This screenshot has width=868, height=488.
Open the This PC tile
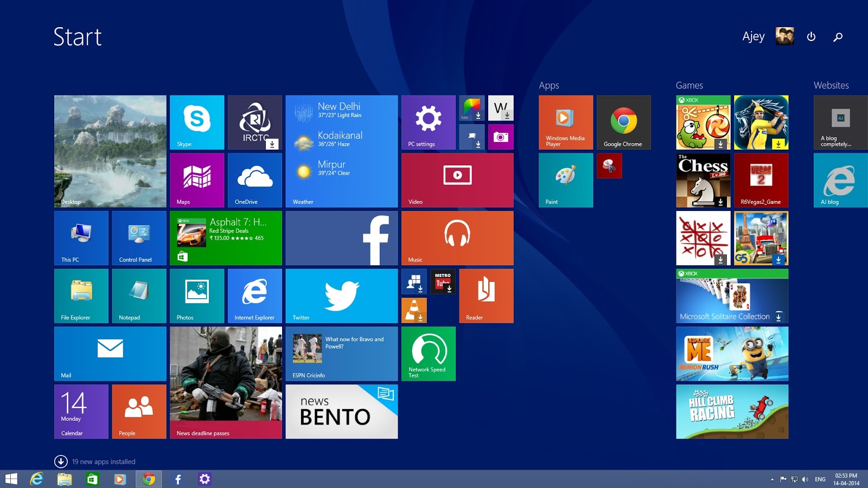pyautogui.click(x=81, y=238)
